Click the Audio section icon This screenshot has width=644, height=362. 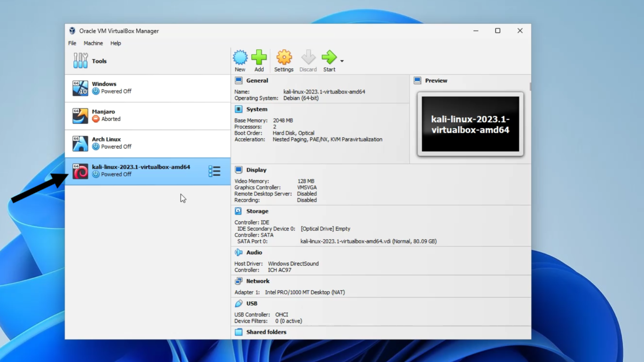point(239,252)
